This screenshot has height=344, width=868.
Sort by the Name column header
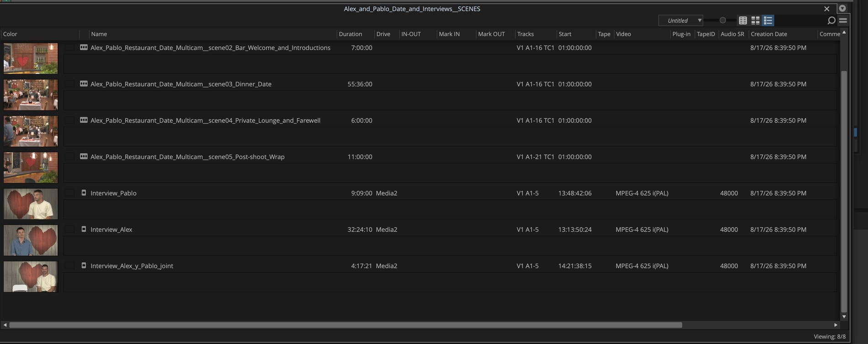click(x=99, y=34)
